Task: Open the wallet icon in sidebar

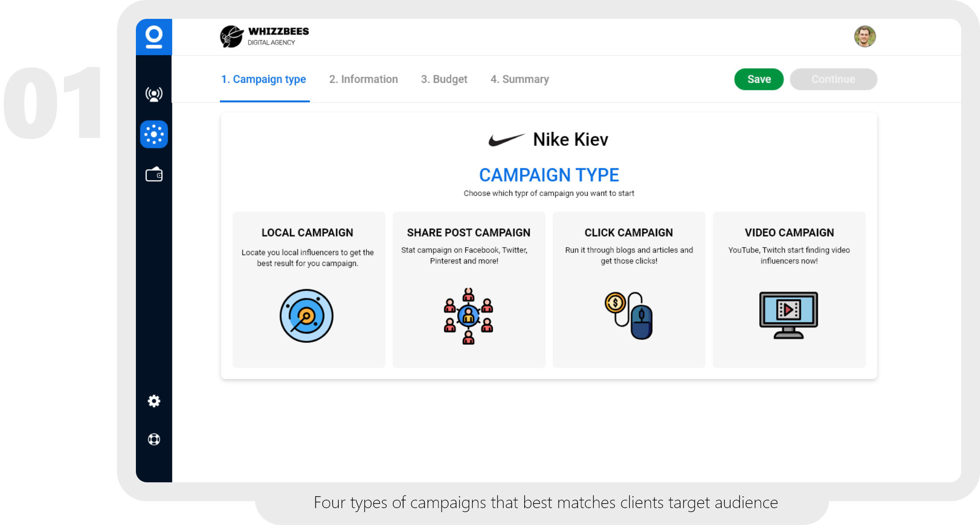Action: 154,175
